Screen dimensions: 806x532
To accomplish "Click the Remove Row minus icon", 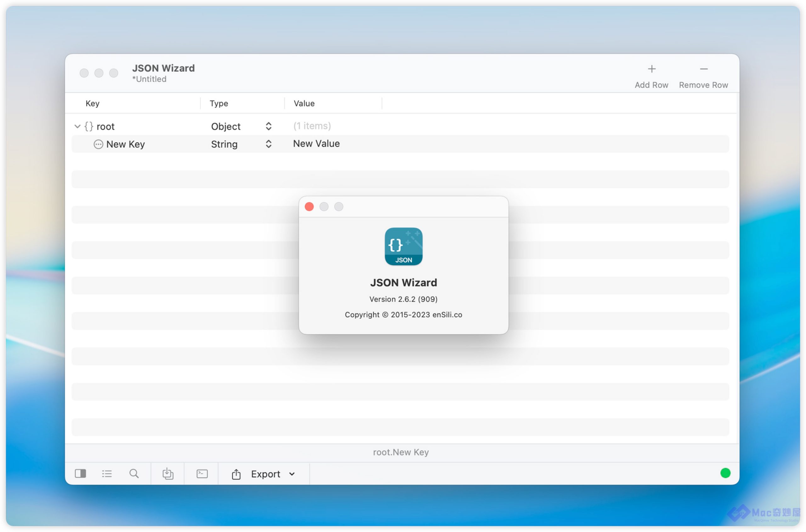I will tap(703, 69).
